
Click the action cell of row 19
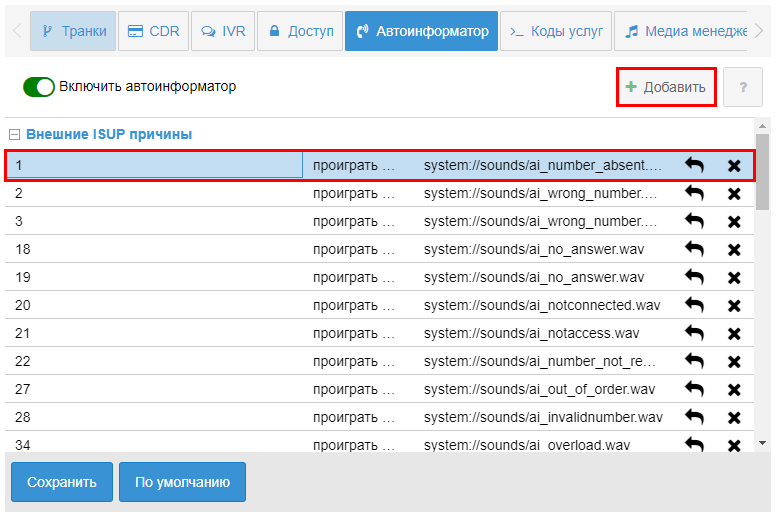[355, 277]
